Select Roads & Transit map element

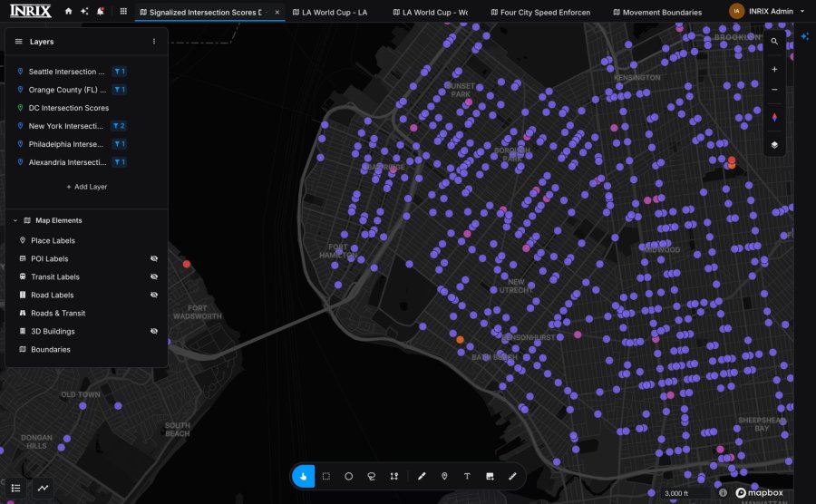click(x=58, y=313)
